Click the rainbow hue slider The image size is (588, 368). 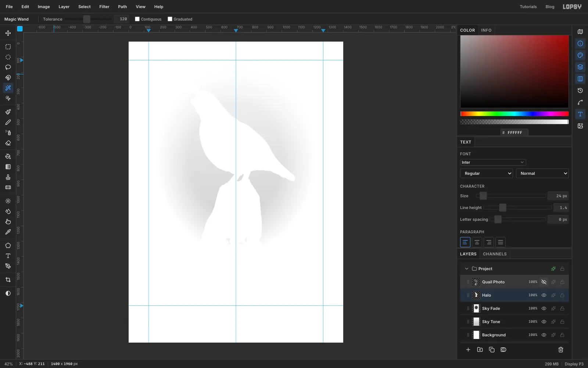coord(514,114)
